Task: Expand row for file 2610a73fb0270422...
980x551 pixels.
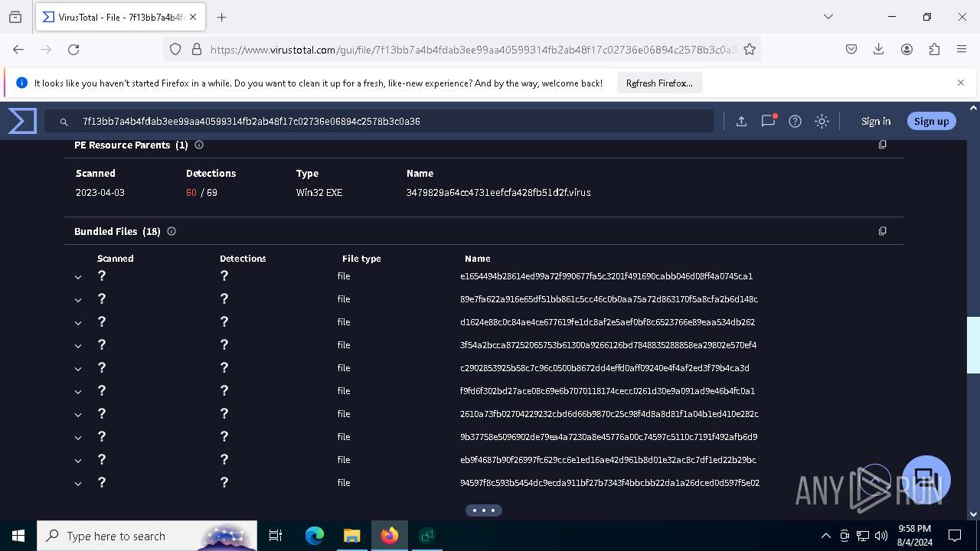Action: [78, 415]
